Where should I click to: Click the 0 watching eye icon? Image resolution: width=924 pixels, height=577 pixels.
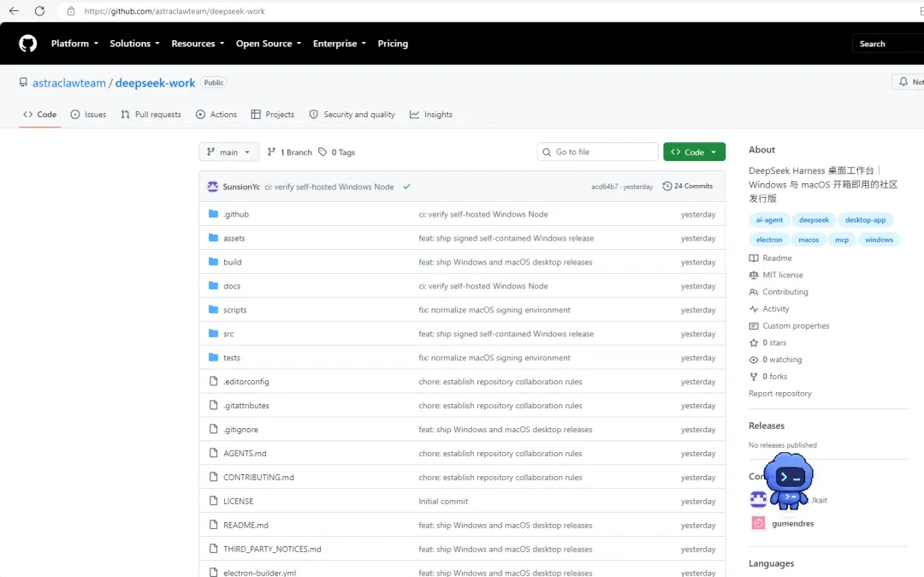point(753,360)
